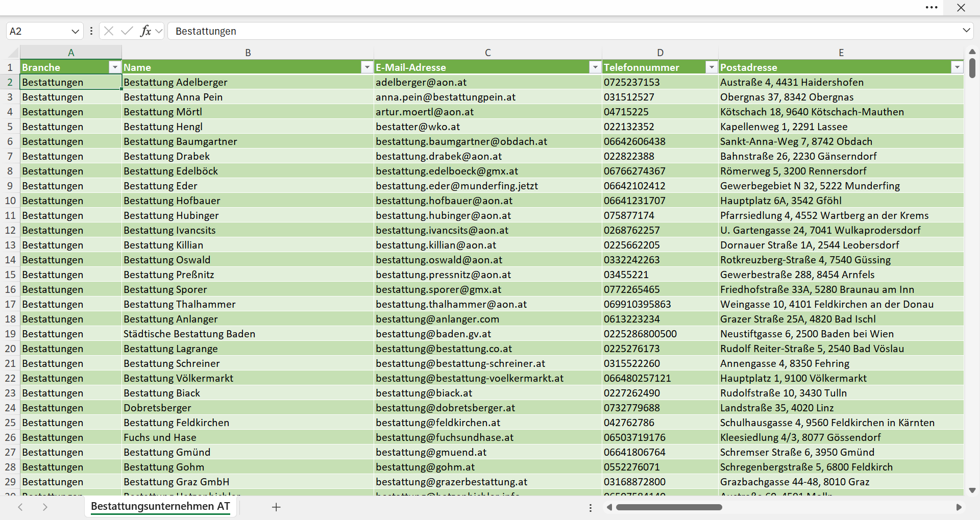Click the horizontal scrollbar thumb
This screenshot has width=980, height=520.
point(669,507)
